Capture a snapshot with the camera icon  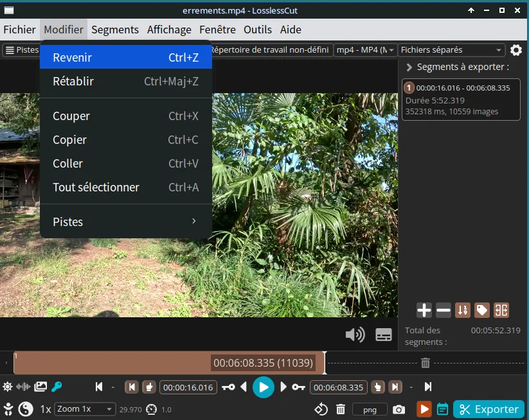399,409
